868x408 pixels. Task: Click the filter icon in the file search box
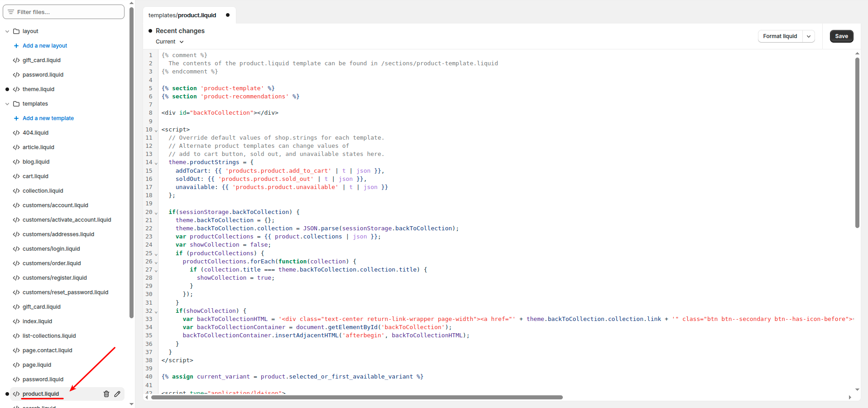click(x=11, y=12)
